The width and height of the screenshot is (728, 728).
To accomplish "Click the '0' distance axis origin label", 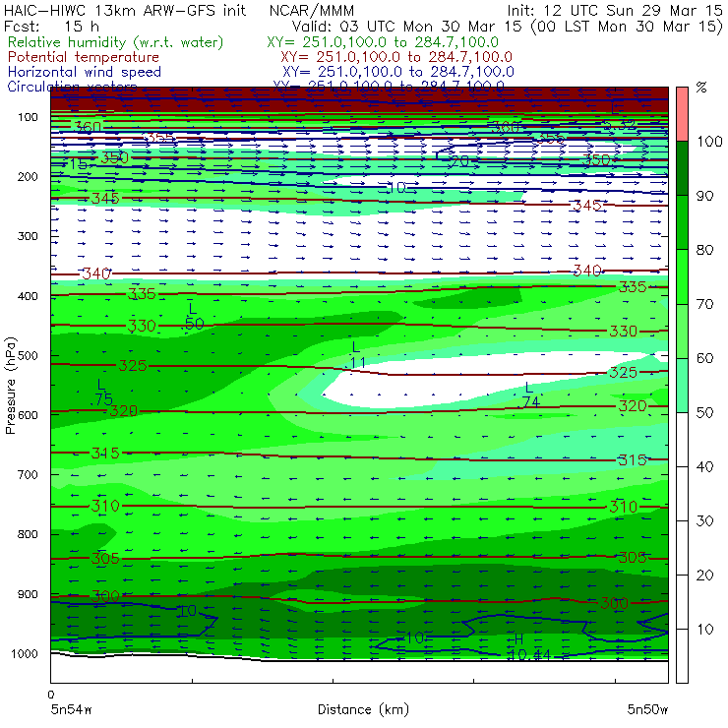I will pyautogui.click(x=51, y=695).
